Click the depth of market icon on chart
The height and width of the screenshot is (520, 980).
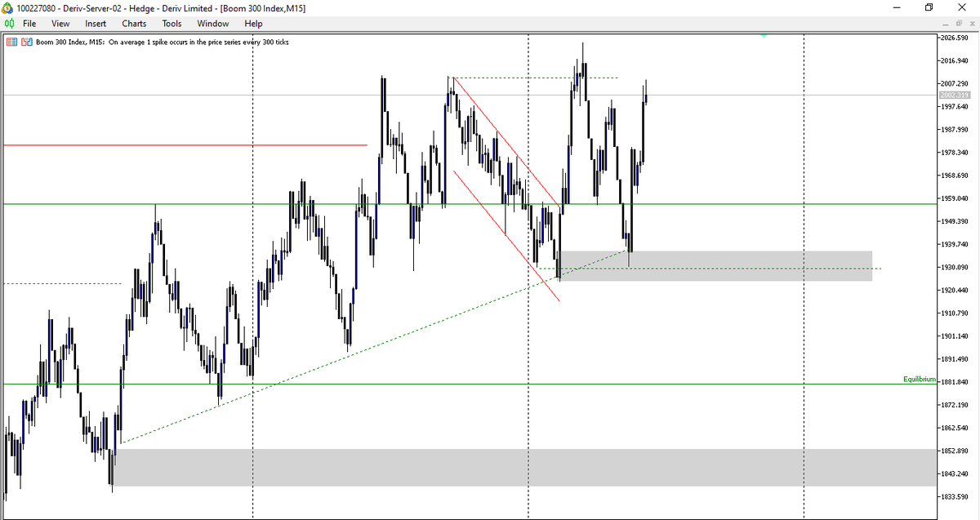pos(26,42)
